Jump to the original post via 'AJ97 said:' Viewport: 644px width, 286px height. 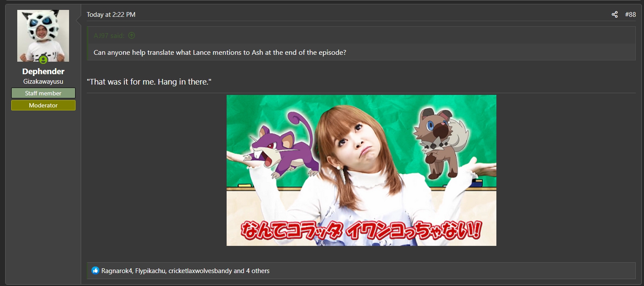[109, 36]
